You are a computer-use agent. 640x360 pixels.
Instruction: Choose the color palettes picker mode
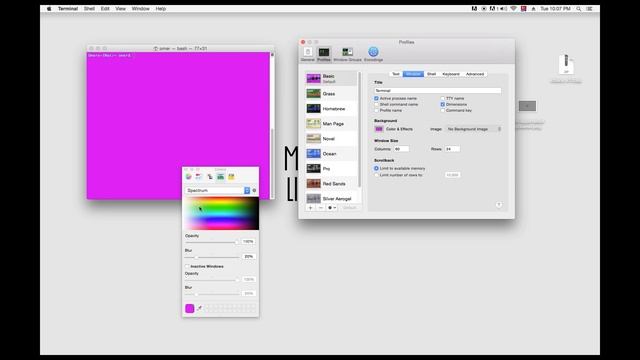point(210,177)
